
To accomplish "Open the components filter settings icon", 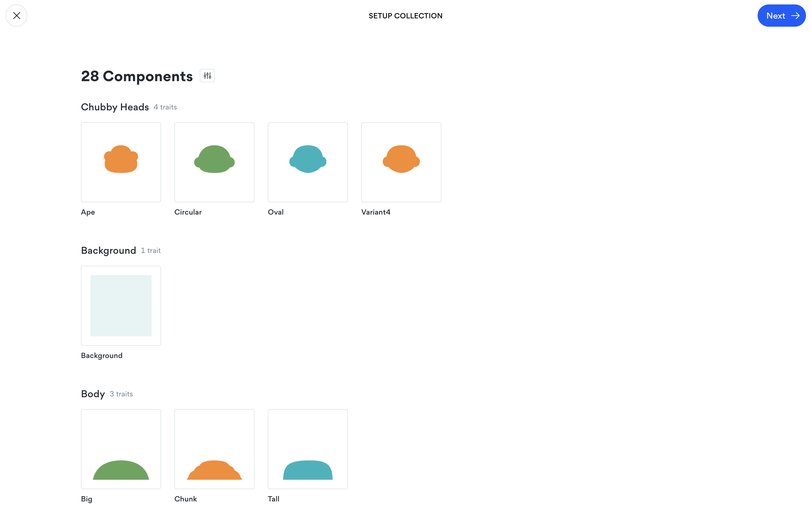I will [x=207, y=76].
